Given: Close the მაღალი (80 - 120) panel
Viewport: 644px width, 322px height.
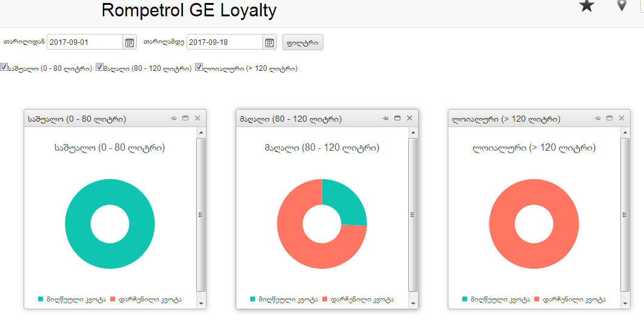Looking at the screenshot, I should pos(410,118).
